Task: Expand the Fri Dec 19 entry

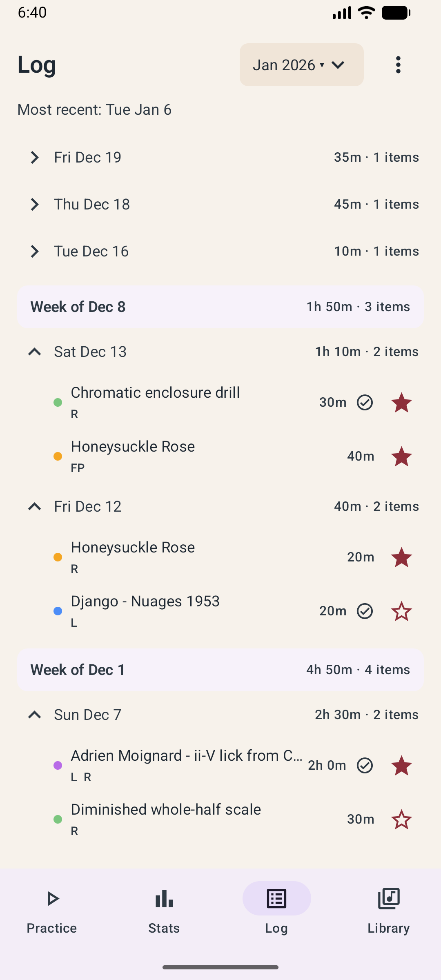Action: (35, 158)
